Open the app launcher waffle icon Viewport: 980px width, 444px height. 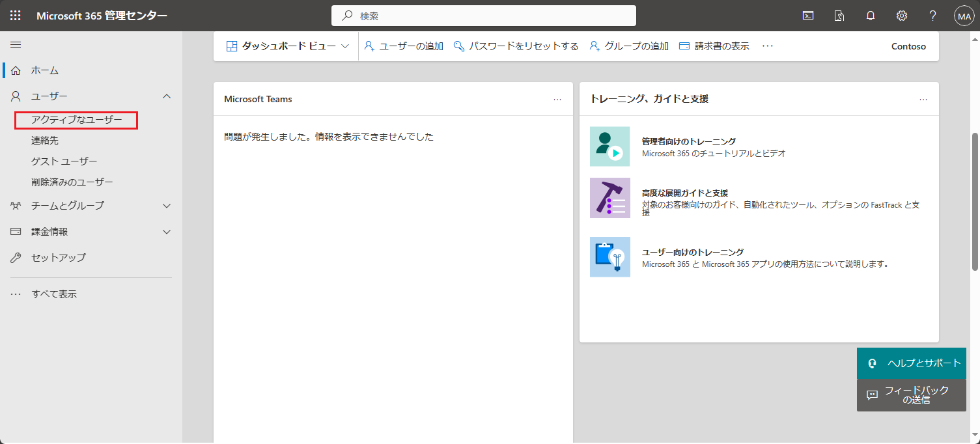15,16
